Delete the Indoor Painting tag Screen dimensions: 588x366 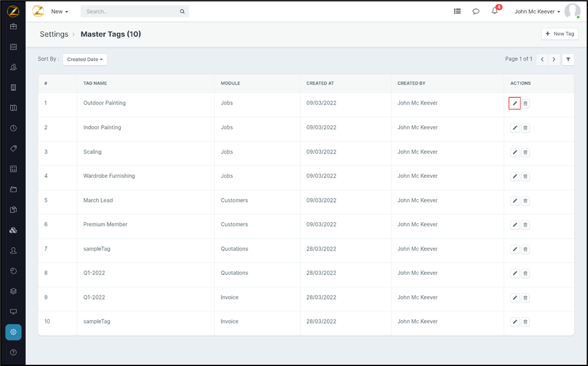(x=525, y=128)
